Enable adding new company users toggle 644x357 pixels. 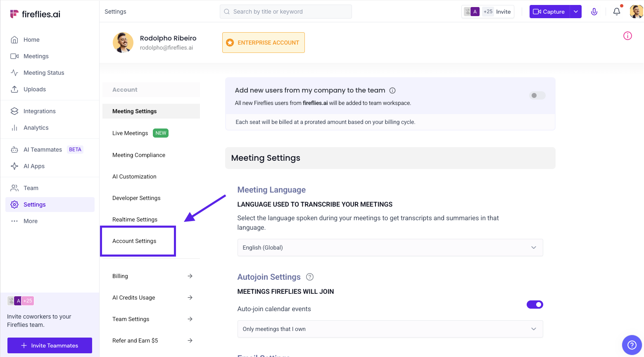click(x=537, y=95)
